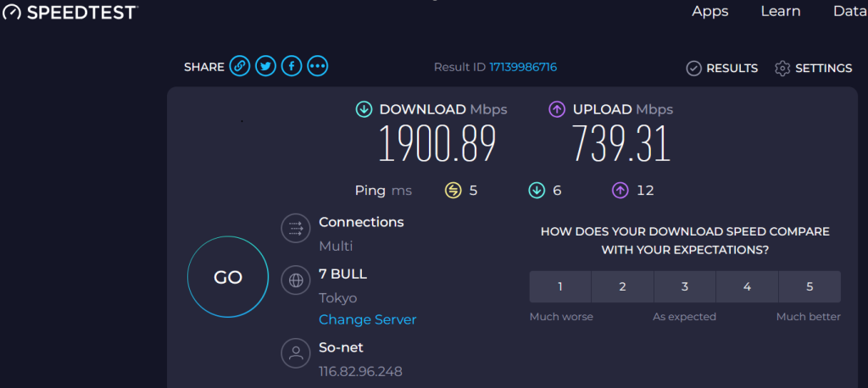868x388 pixels.
Task: Click the globe server icon
Action: tap(296, 280)
